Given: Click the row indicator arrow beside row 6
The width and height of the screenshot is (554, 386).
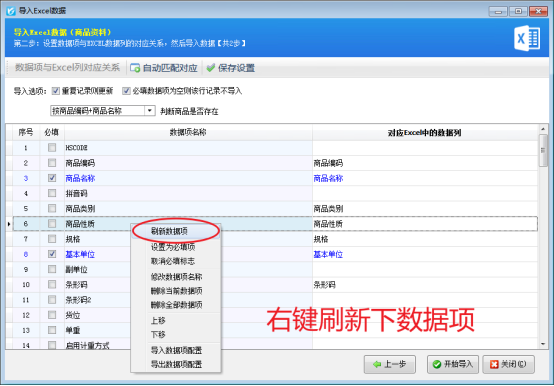Looking at the screenshot, I should [9, 224].
